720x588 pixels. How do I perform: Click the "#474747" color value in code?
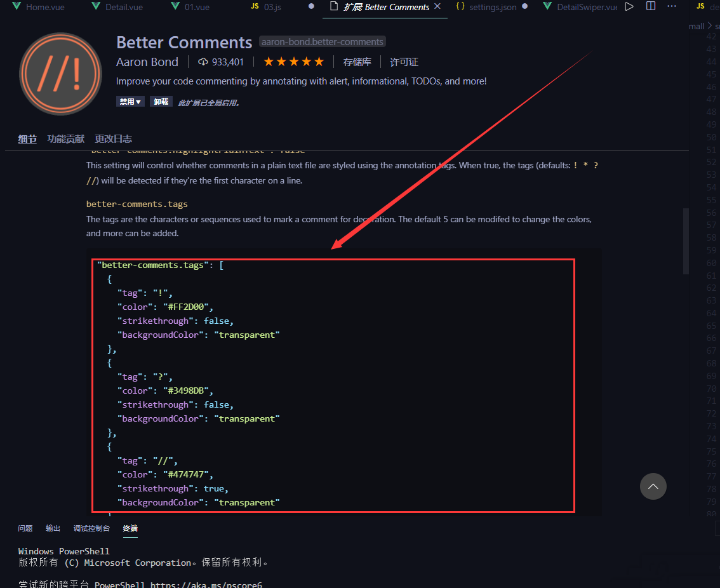(x=186, y=474)
